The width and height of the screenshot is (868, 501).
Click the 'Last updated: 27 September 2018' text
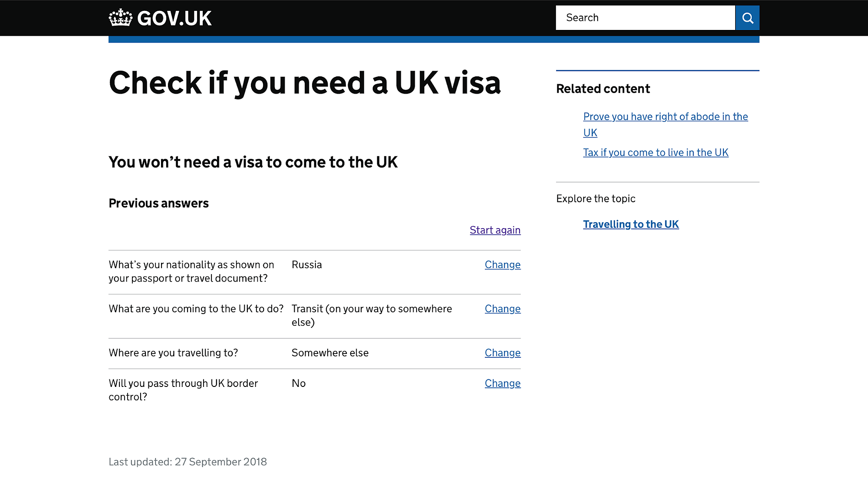click(x=187, y=462)
